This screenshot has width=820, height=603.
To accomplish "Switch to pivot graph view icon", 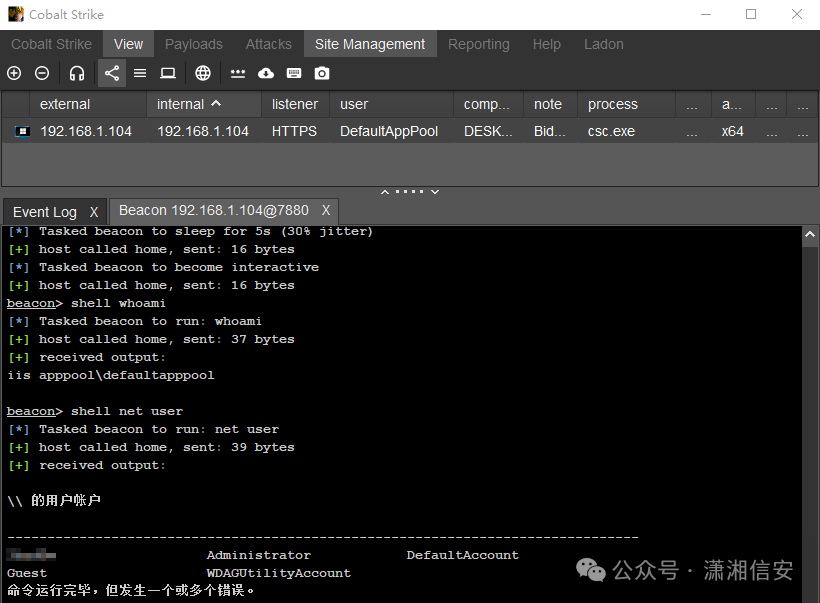I will point(112,73).
